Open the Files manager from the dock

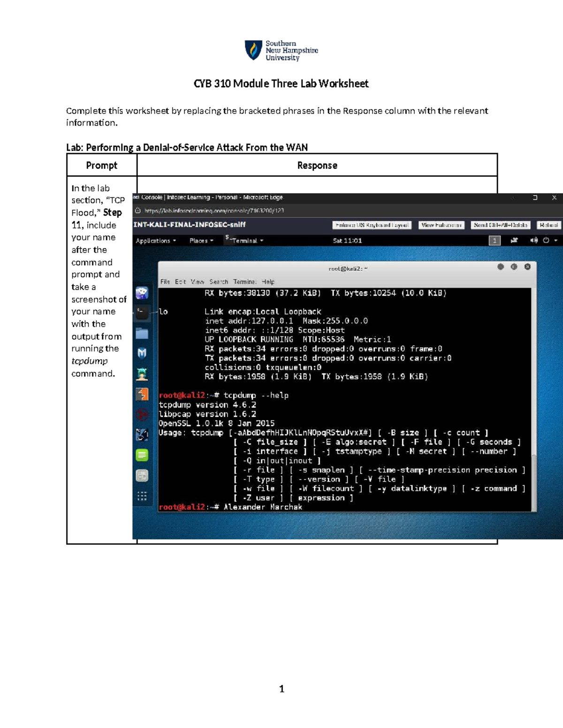click(x=143, y=333)
